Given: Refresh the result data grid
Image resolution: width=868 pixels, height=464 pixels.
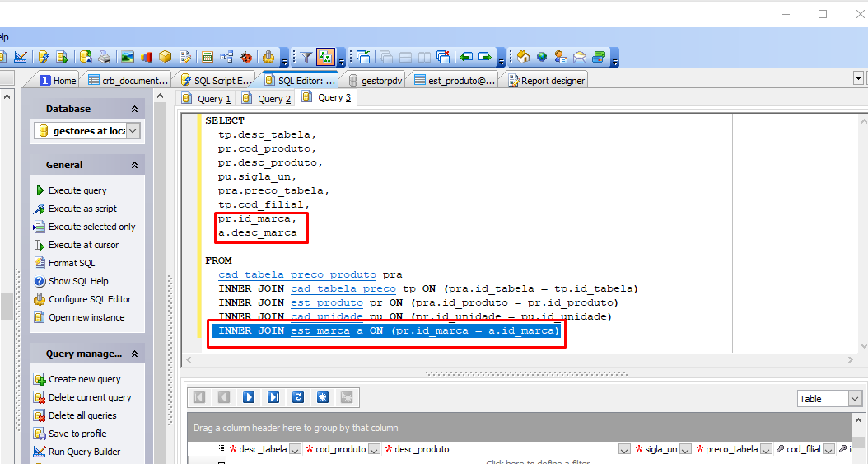Looking at the screenshot, I should tap(298, 397).
